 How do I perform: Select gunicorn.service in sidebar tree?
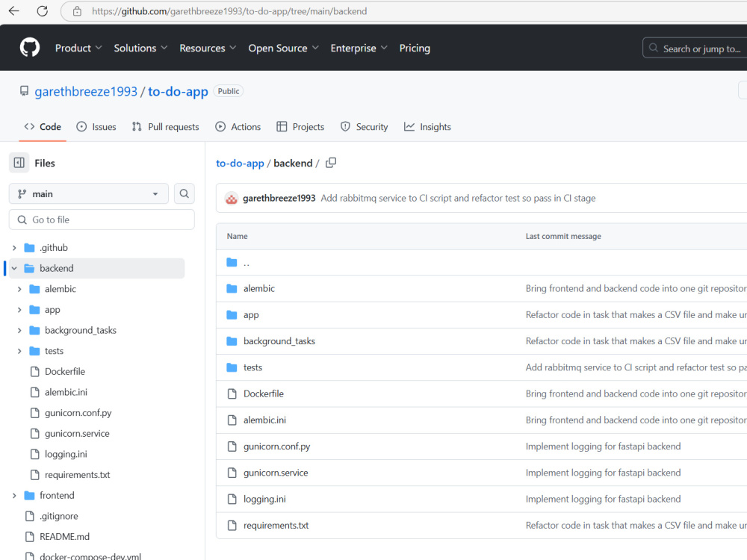tap(77, 434)
